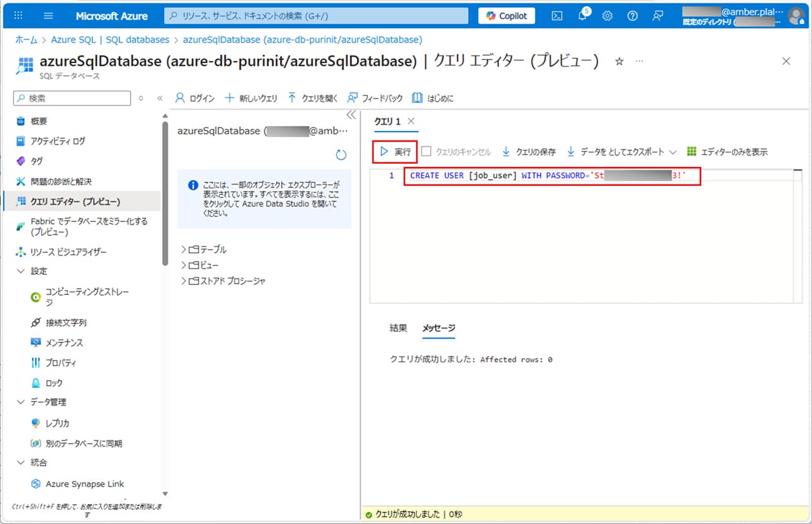The width and height of the screenshot is (812, 524).
Task: Click the Copilot button
Action: [506, 16]
